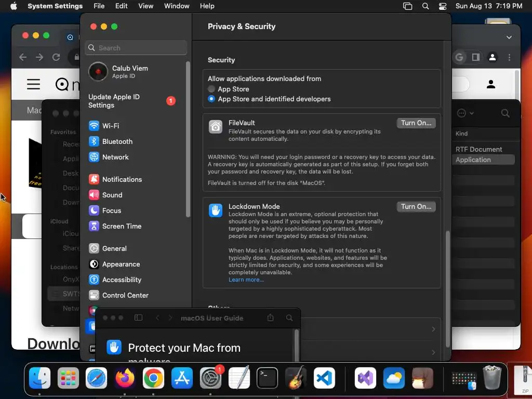Screen dimensions: 532x399
Task: Open Spotlight search in the menu bar
Action: (x=425, y=6)
